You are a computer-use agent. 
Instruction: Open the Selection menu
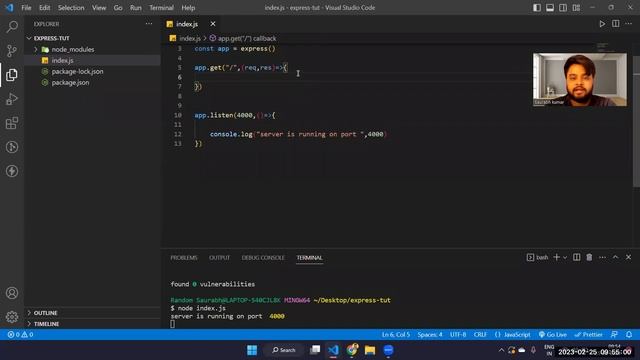71,8
